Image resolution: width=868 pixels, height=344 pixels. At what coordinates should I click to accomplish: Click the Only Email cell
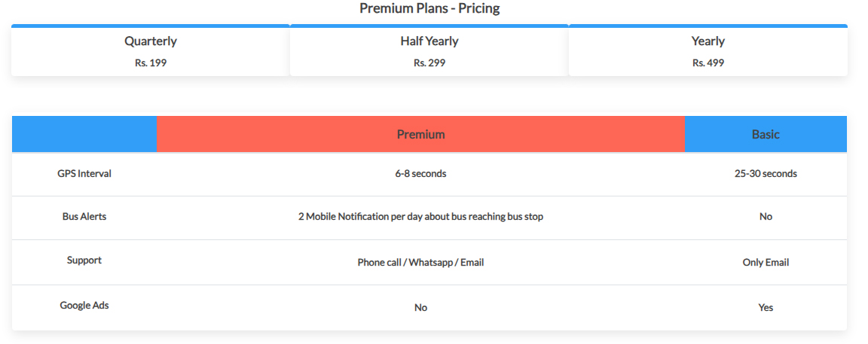point(766,263)
